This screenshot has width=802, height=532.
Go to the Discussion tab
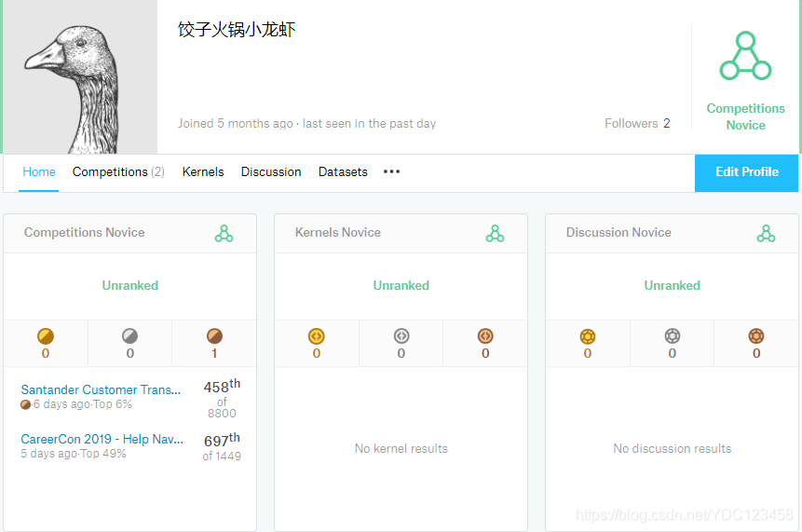point(271,171)
